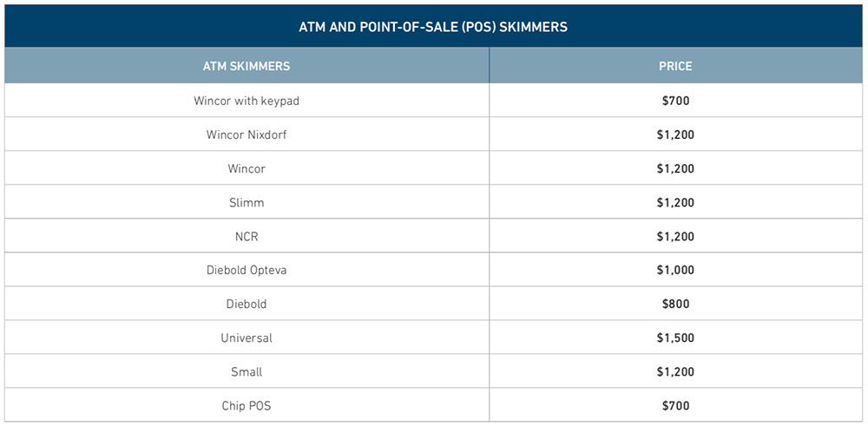Click the $1,500 price for Universal

pos(675,338)
